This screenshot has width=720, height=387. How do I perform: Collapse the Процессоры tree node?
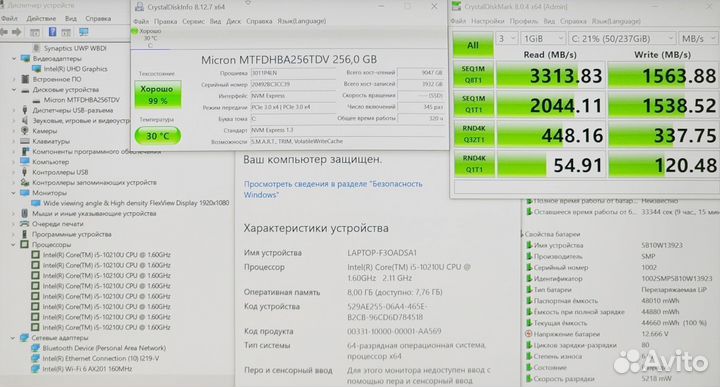point(13,245)
